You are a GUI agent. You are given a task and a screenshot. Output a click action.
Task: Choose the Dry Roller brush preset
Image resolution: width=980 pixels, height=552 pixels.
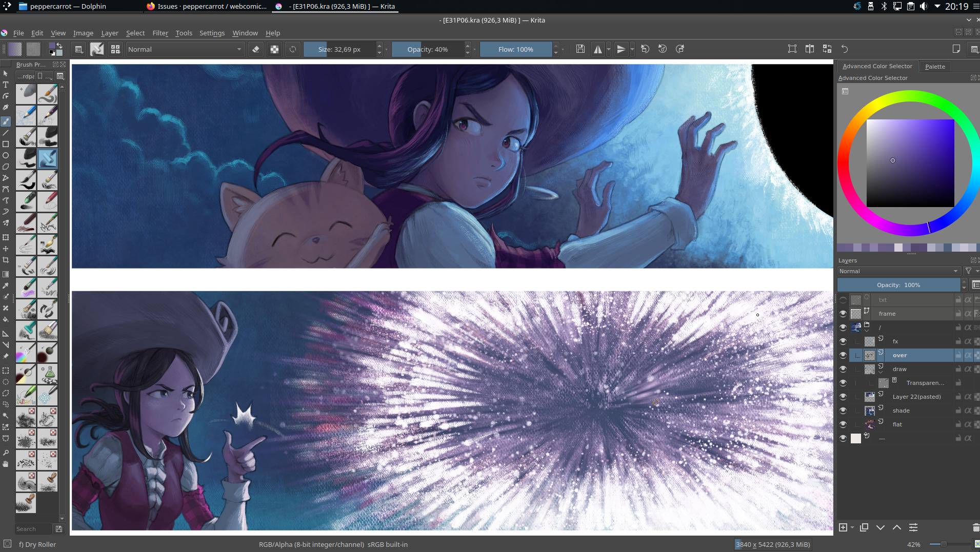tap(47, 159)
